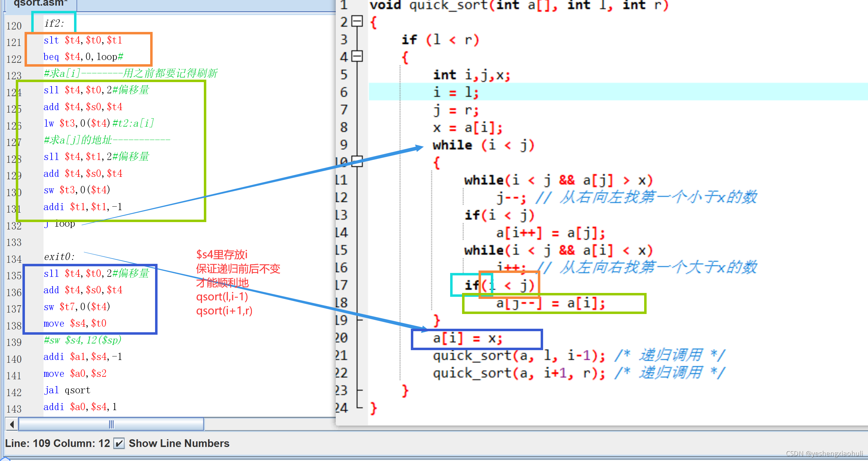Click the 'a[j--] = a[i];' line
The height and width of the screenshot is (461, 868).
pyautogui.click(x=551, y=303)
